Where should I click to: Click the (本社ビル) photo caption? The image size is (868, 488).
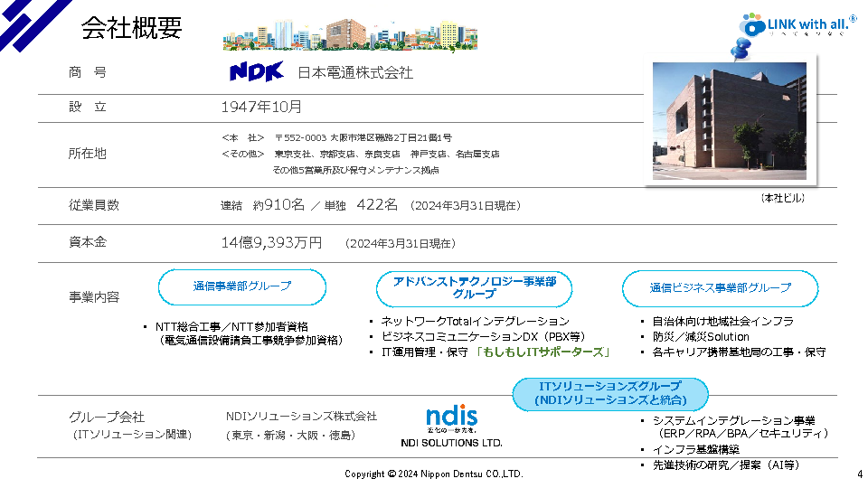(x=782, y=197)
